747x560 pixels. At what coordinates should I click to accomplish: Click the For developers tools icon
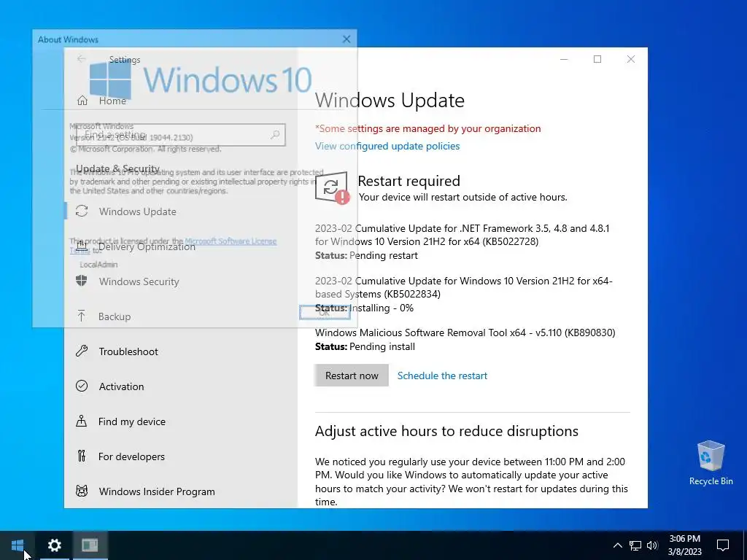coord(82,456)
